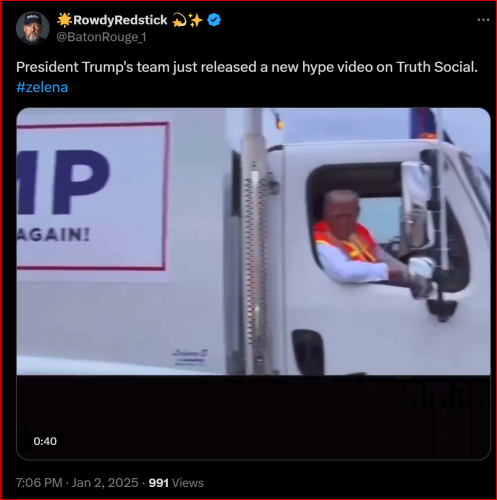Click the Jan 2, 2025 date
Screen dimensions: 497x500
pyautogui.click(x=105, y=483)
